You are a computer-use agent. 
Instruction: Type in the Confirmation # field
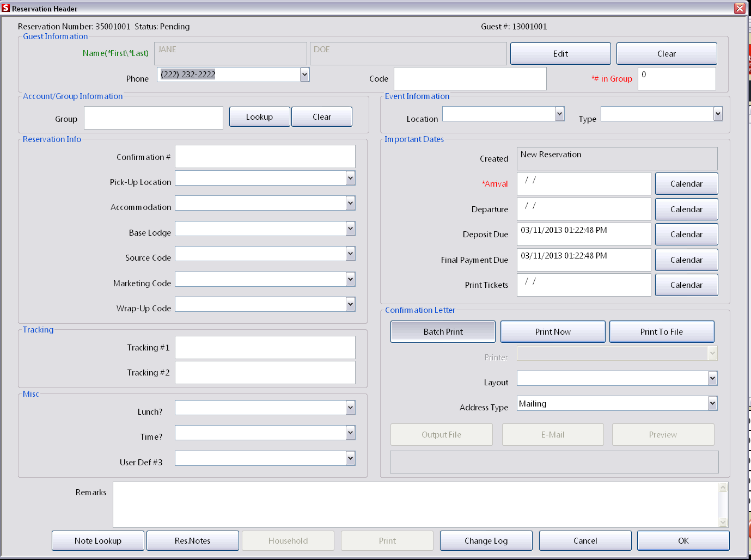click(265, 156)
